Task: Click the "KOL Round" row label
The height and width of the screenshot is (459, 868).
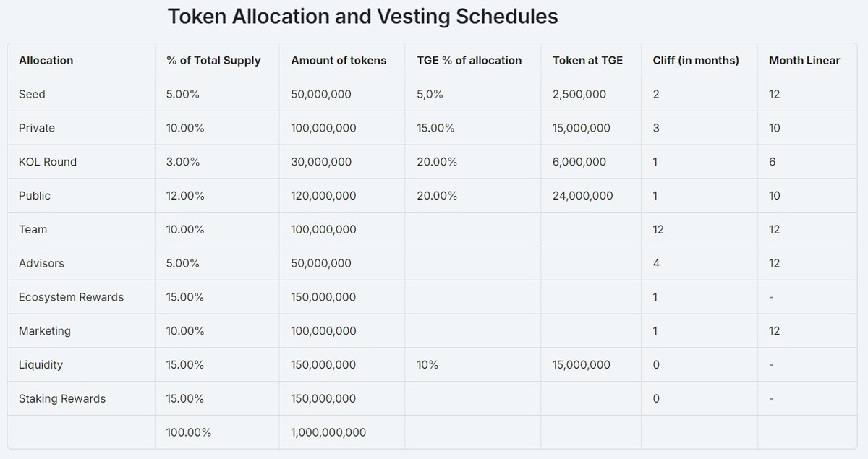Action: [x=48, y=162]
